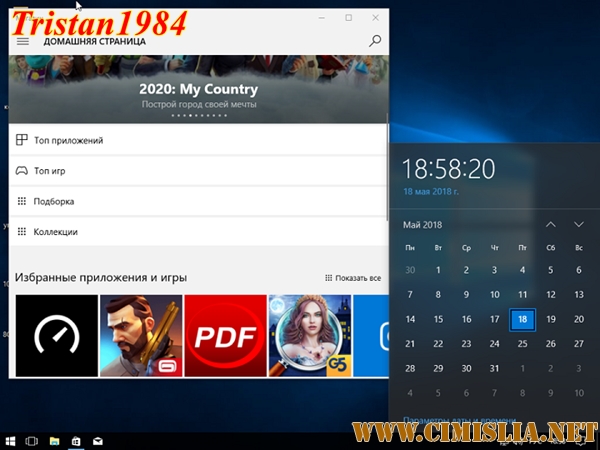Select the Коллекции menu entry
Image resolution: width=600 pixels, height=450 pixels.
coord(56,231)
